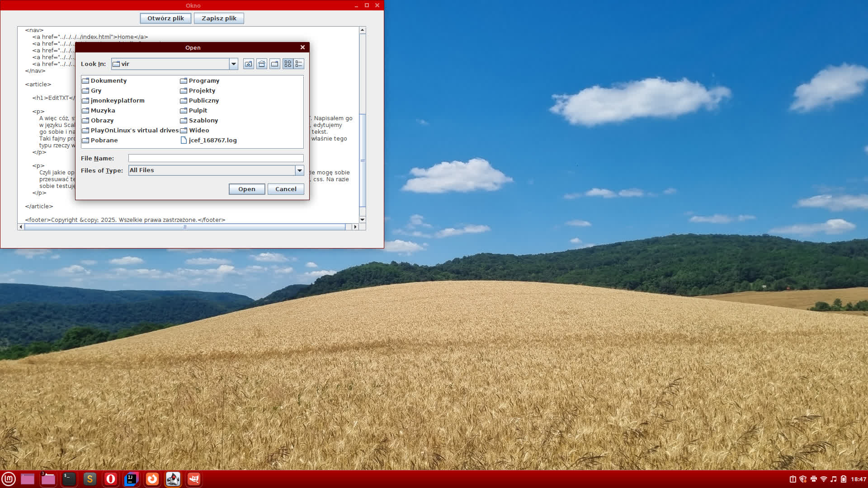
Task: Open Opera browser from the taskbar
Action: [x=110, y=479]
